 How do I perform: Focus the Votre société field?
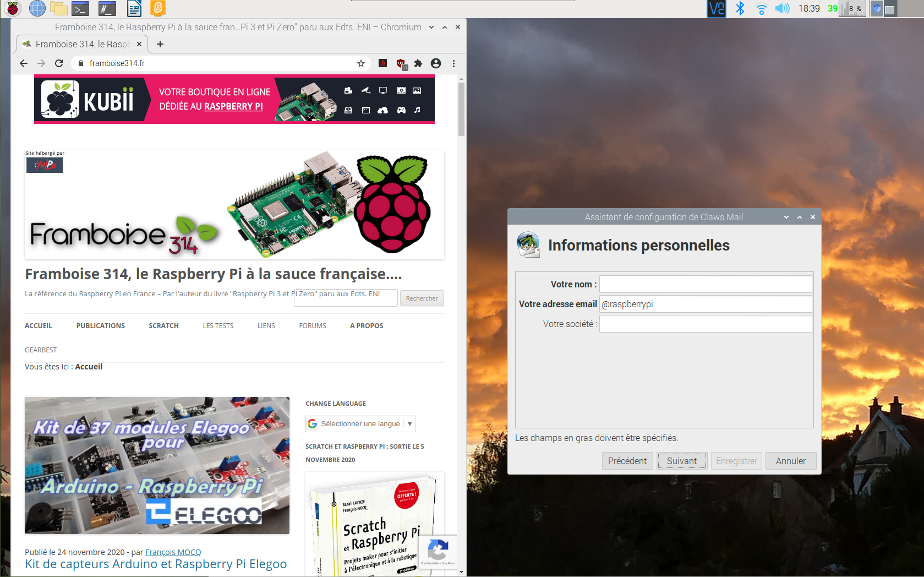[706, 324]
